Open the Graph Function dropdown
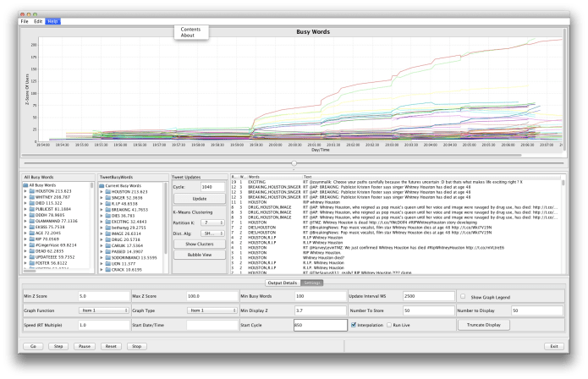Image resolution: width=588 pixels, height=379 pixels. [104, 310]
